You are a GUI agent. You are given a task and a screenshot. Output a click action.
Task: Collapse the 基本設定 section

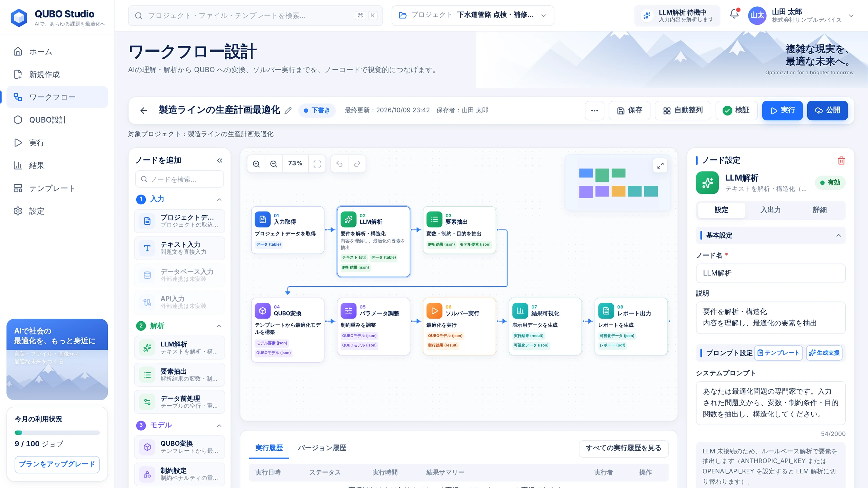839,235
